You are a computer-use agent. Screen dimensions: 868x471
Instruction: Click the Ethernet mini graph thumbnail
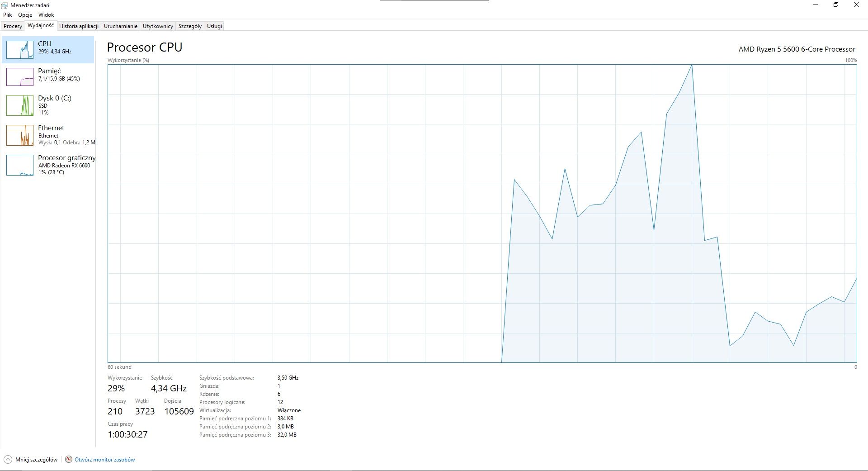[x=20, y=135]
